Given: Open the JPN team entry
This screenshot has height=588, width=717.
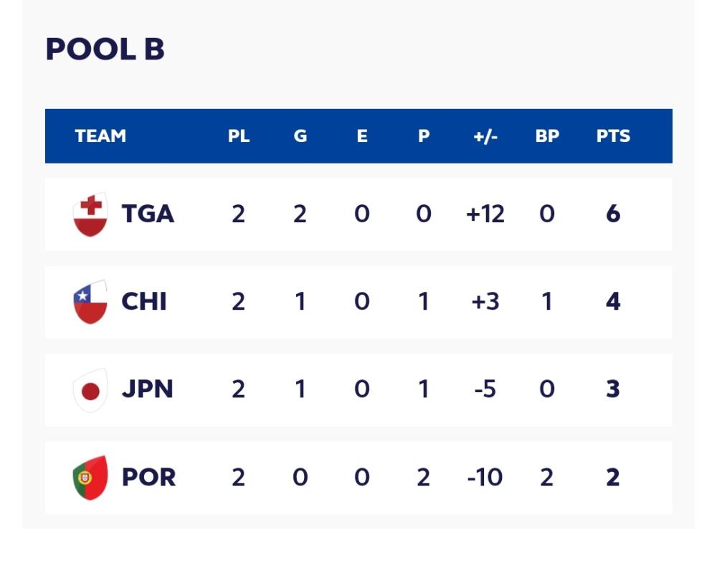Looking at the screenshot, I should pyautogui.click(x=147, y=390).
